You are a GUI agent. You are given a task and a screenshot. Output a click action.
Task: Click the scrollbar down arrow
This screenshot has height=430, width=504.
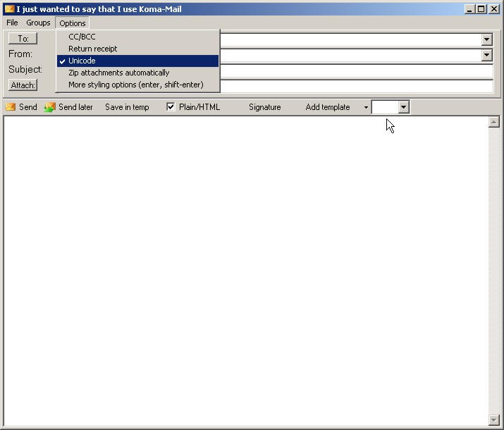494,419
